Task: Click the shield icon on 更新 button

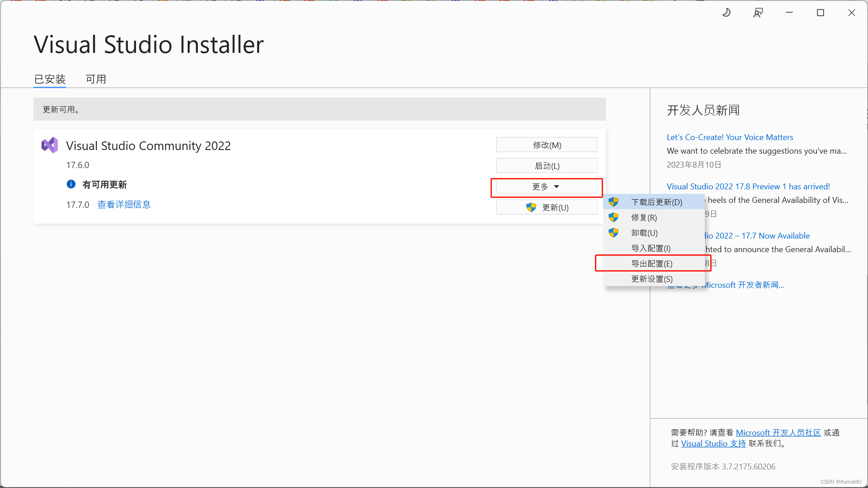Action: point(531,207)
